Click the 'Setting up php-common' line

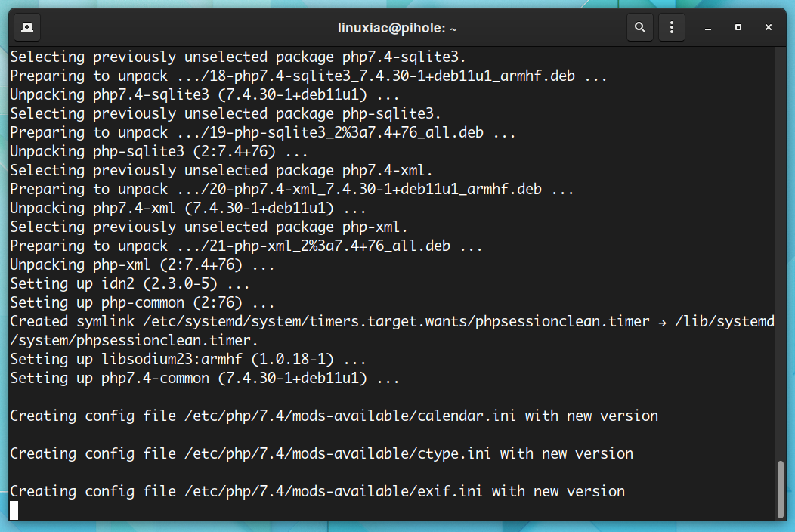click(x=142, y=303)
